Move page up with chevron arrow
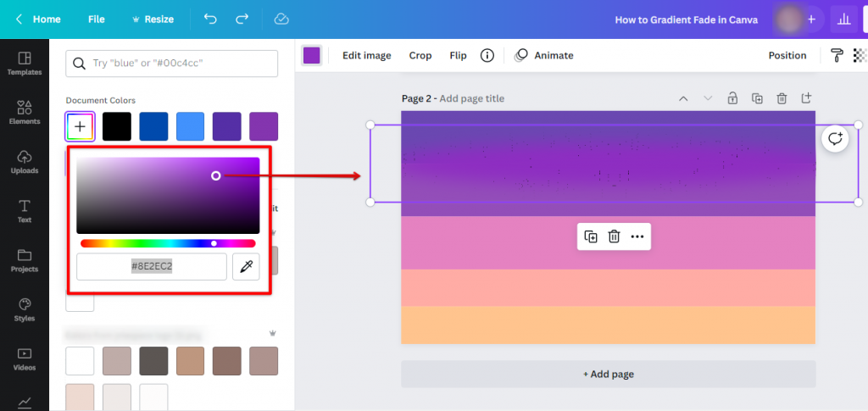This screenshot has width=868, height=411. (x=683, y=99)
